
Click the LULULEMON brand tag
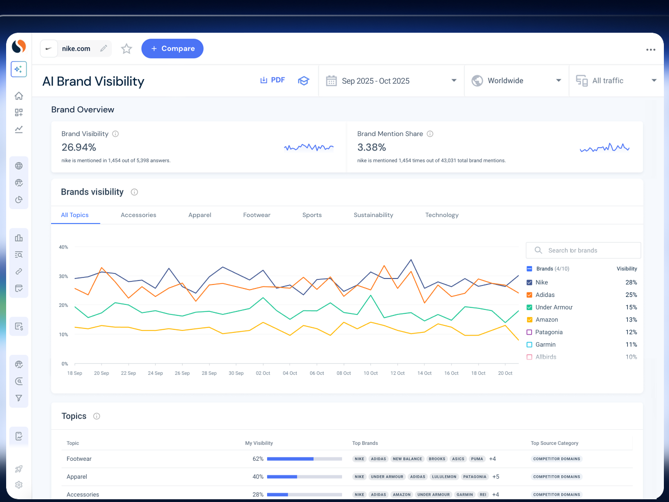(x=444, y=477)
